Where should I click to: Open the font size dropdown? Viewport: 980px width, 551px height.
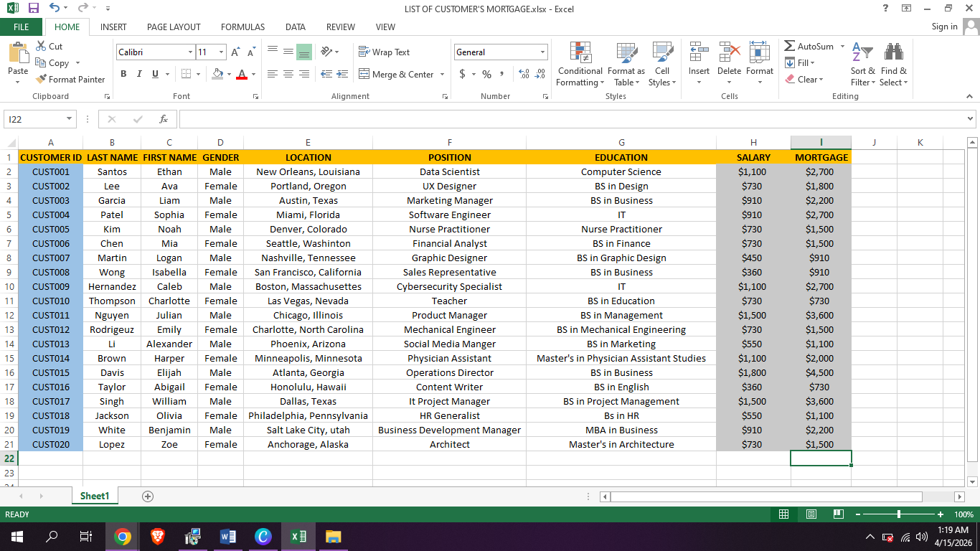(222, 52)
